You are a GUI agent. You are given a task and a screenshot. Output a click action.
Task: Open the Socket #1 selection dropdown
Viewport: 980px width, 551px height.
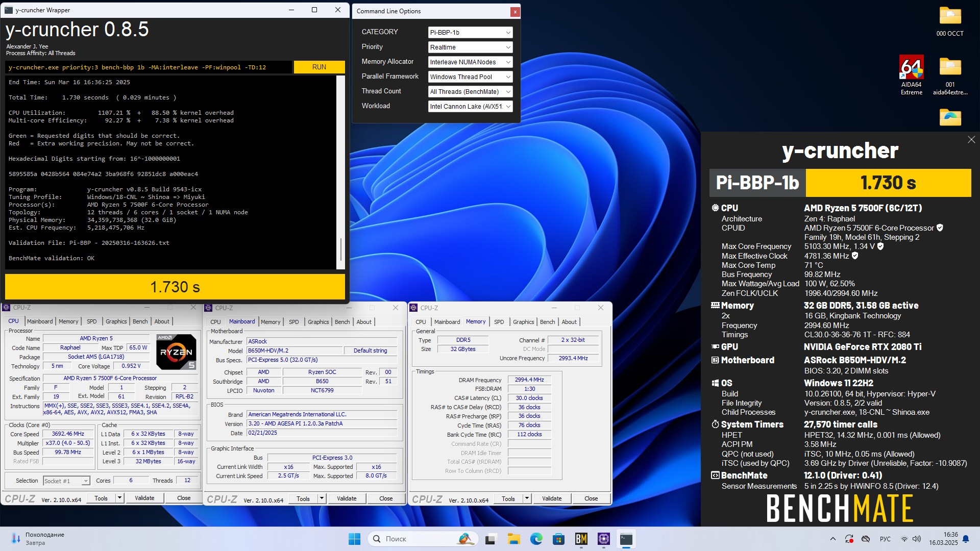[x=66, y=481]
